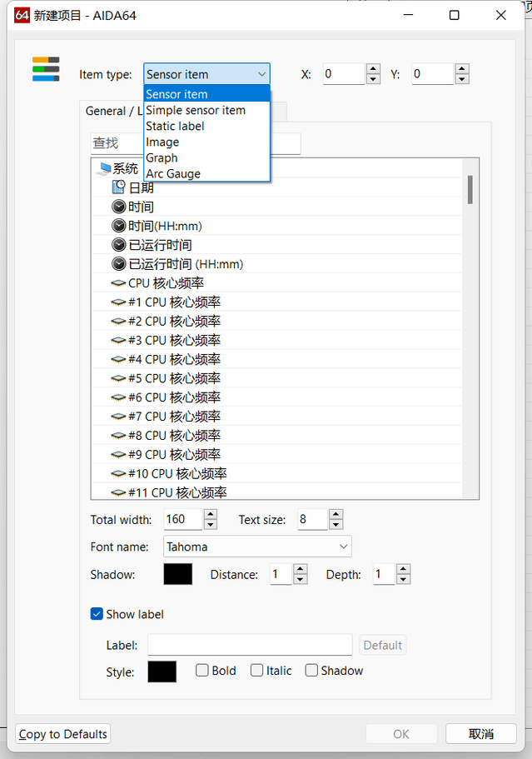Image resolution: width=532 pixels, height=759 pixels.
Task: Click the Total width value field
Action: click(183, 519)
